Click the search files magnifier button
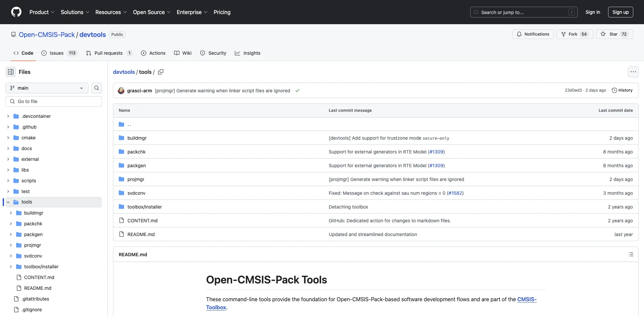The width and height of the screenshot is (644, 316). click(97, 88)
